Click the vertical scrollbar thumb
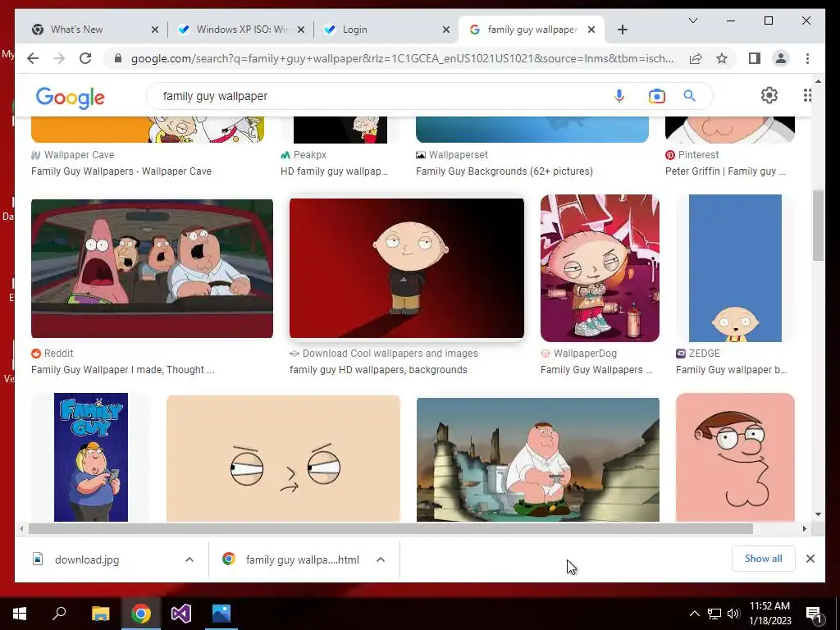This screenshot has height=630, width=840. [x=818, y=225]
